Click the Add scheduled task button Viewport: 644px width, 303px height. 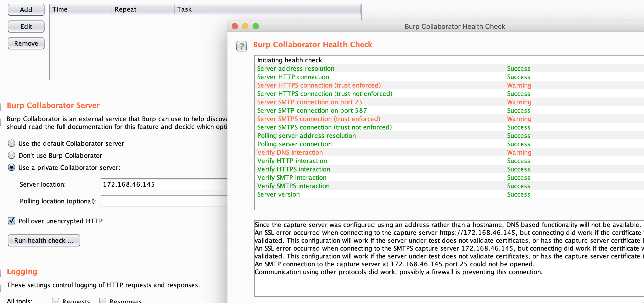(x=26, y=10)
